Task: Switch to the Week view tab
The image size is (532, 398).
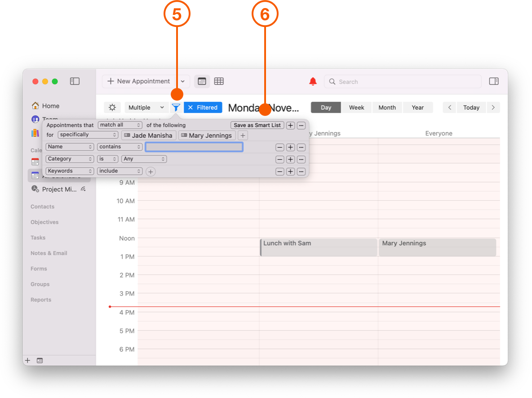Action: [x=356, y=107]
